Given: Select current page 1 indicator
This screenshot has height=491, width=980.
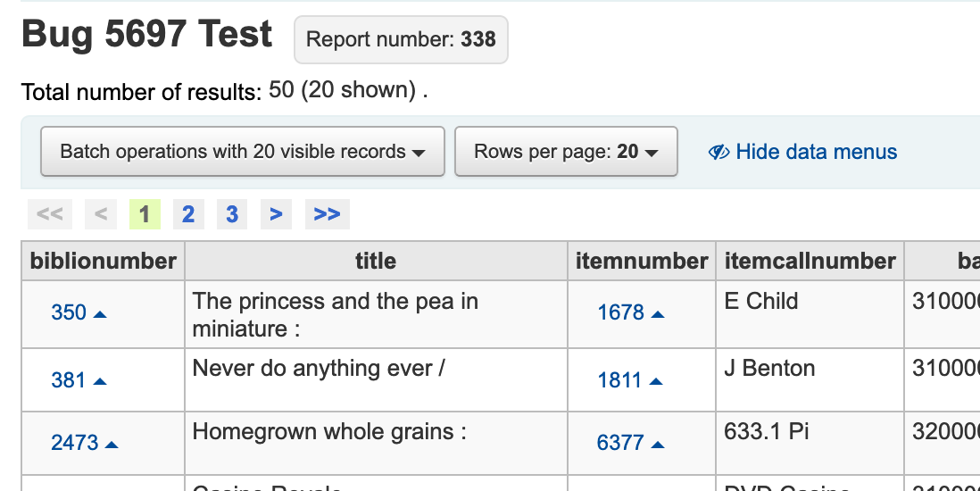Looking at the screenshot, I should tap(145, 214).
